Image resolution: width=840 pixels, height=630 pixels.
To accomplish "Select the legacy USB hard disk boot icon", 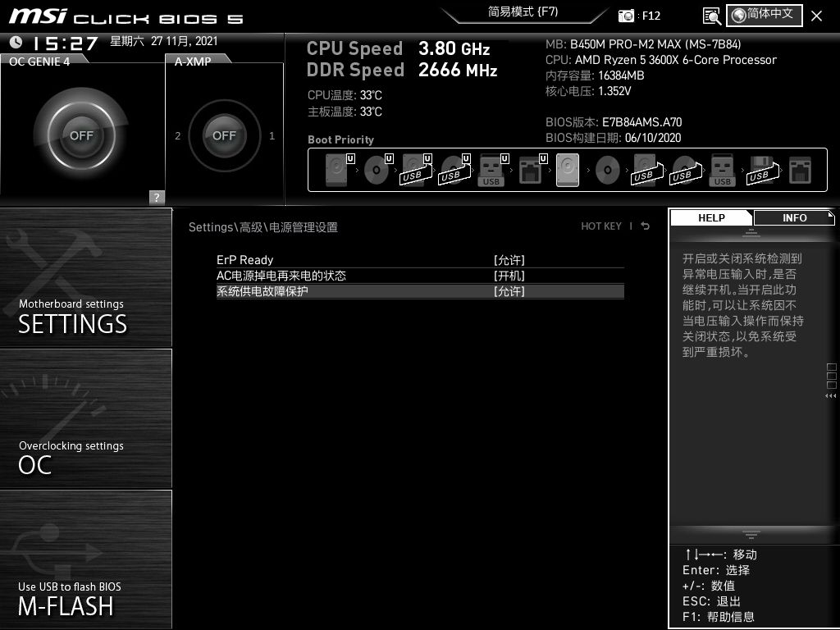I will pyautogui.click(x=646, y=170).
